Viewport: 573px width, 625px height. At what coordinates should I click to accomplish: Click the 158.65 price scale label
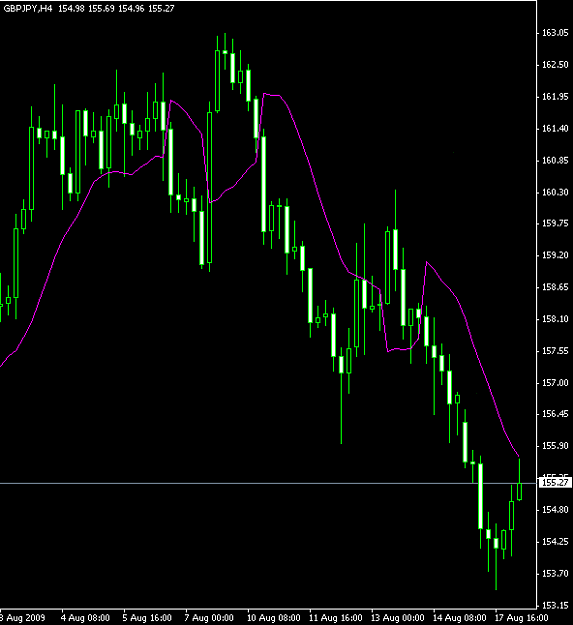tap(555, 287)
